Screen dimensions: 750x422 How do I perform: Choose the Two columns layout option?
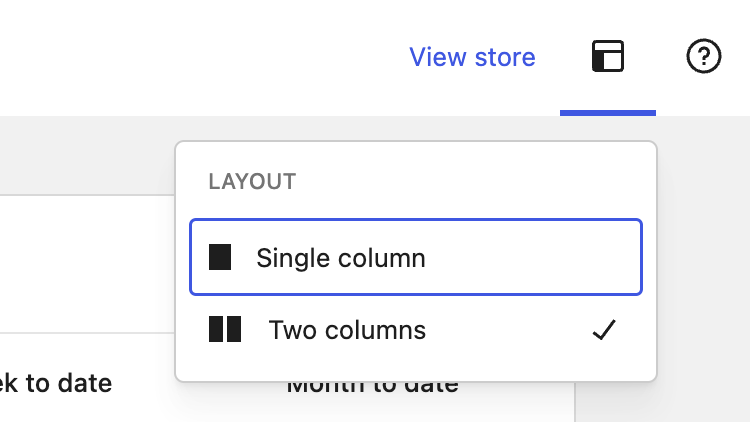(x=416, y=330)
